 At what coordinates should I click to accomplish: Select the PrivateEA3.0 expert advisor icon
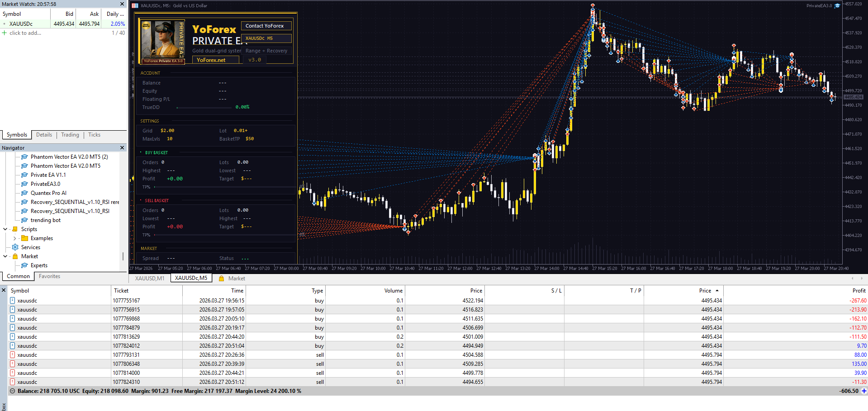click(x=24, y=184)
